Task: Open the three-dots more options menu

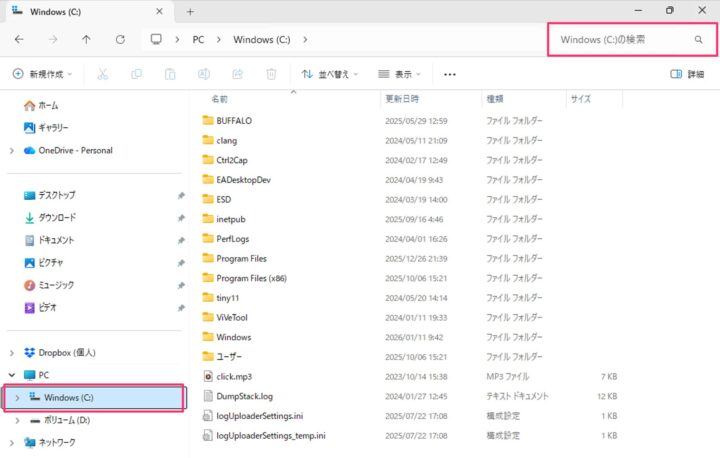Action: click(x=450, y=74)
